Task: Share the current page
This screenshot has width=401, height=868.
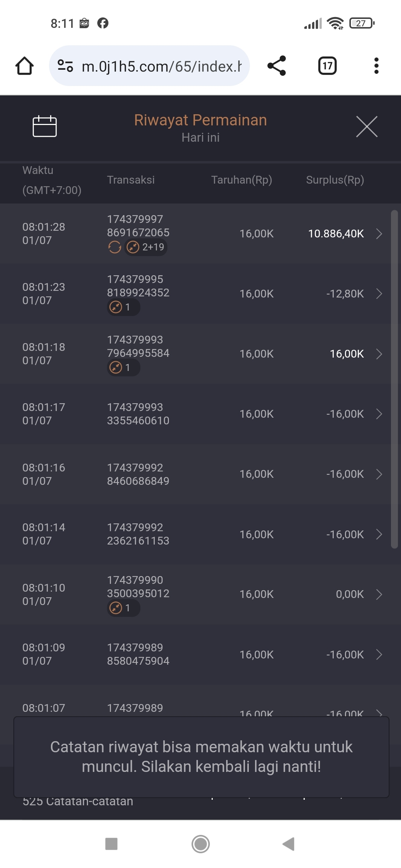Action: [277, 66]
